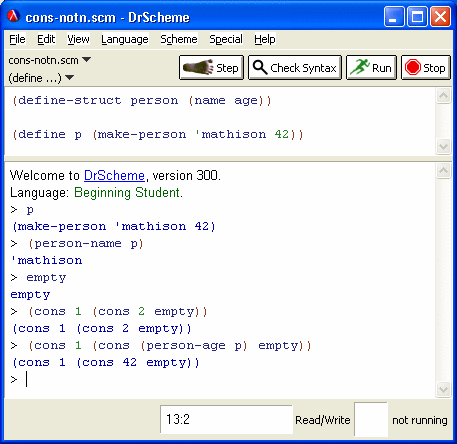
Task: Click the (define p (make-person ...)) line
Action: pos(158,134)
